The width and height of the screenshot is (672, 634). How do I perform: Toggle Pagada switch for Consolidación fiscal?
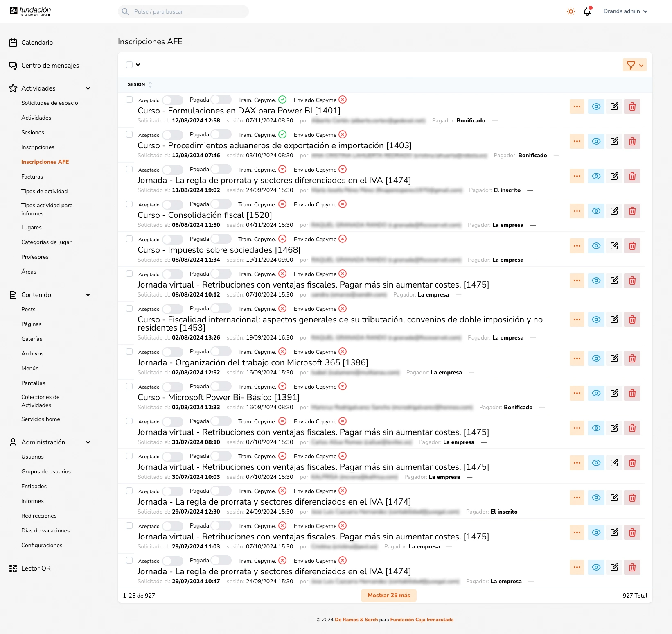[x=221, y=204]
